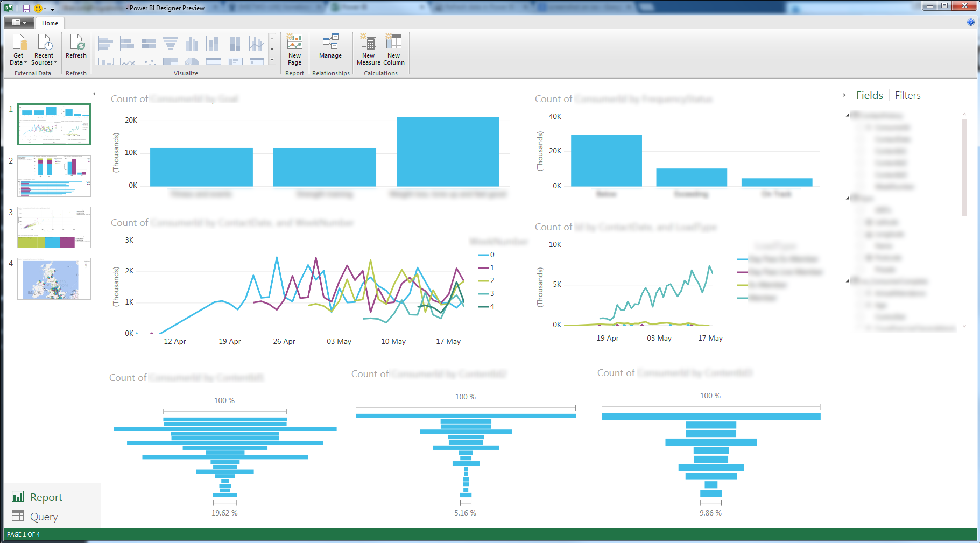Switch to the Report view

(37, 497)
